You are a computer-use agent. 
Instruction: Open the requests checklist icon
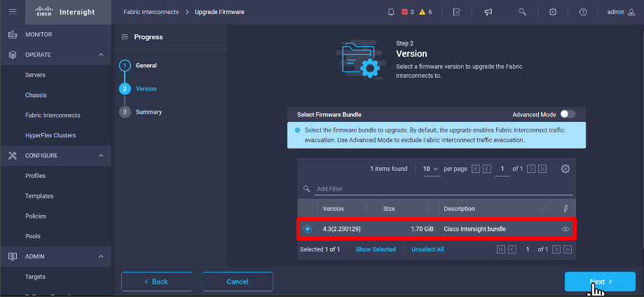click(457, 12)
